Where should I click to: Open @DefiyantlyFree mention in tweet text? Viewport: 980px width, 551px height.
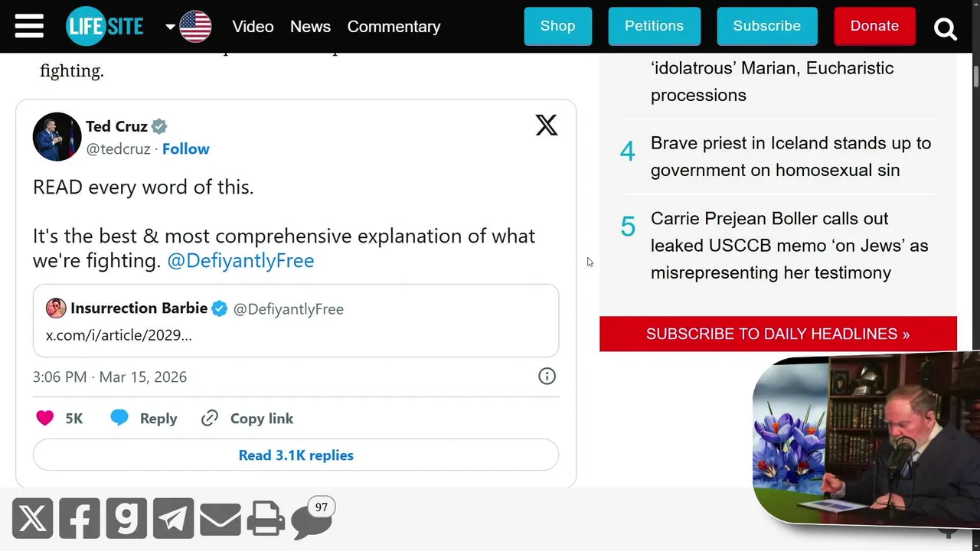click(x=240, y=260)
